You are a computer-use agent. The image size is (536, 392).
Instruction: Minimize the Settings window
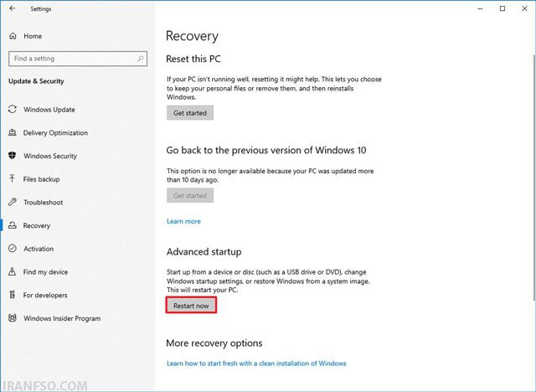point(480,8)
